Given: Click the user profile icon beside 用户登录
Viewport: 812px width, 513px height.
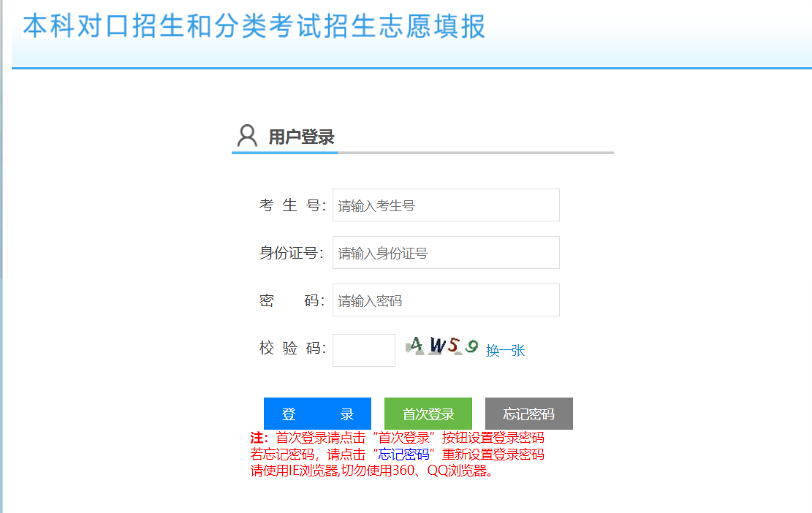Looking at the screenshot, I should pos(248,136).
